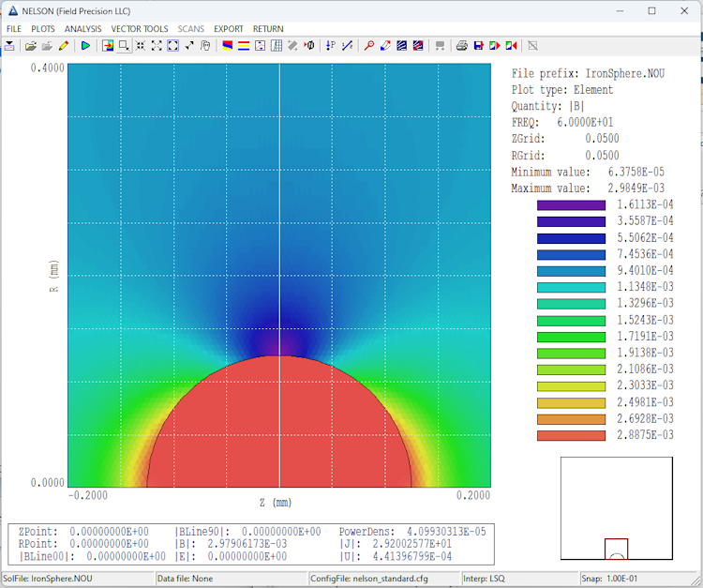
Task: Click the dark blue field lines icon
Action: (402, 46)
